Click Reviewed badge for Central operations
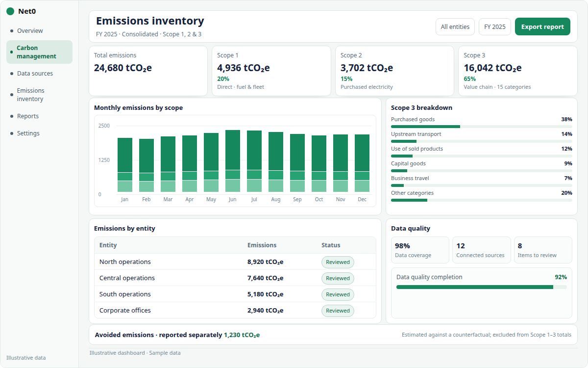 pos(338,278)
